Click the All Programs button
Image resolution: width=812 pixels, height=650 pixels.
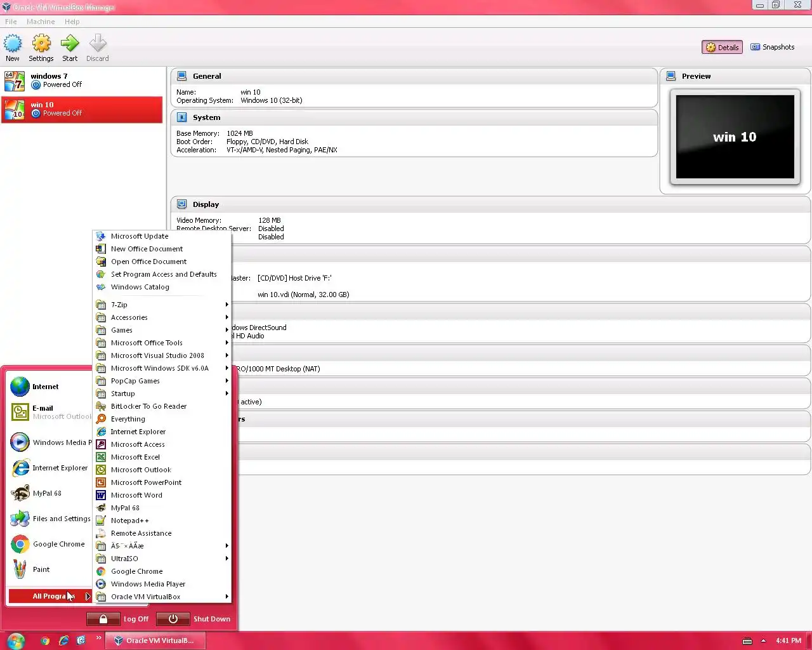(x=50, y=596)
